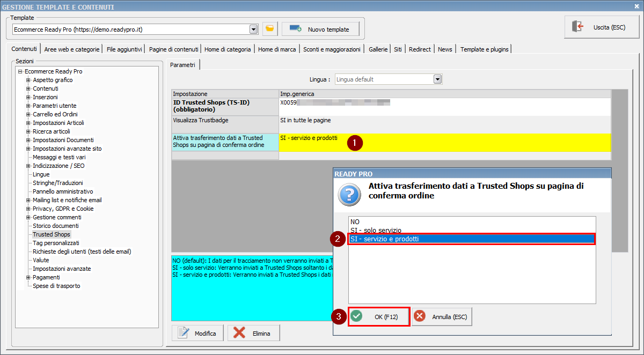This screenshot has height=355, width=644.
Task: Switch to the Home di marca tab
Action: click(277, 49)
